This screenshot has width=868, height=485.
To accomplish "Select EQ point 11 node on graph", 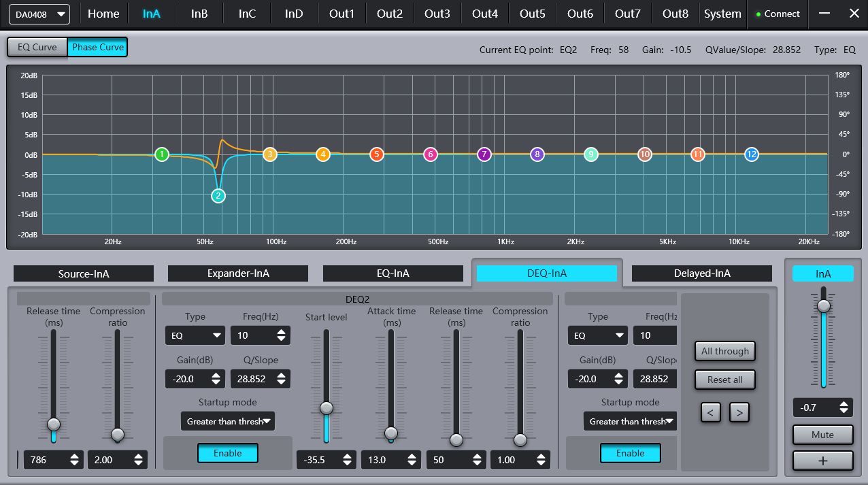I will coord(698,154).
